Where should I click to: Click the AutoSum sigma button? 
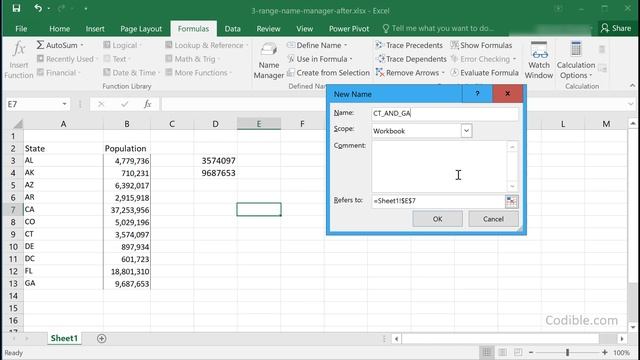(x=60, y=45)
